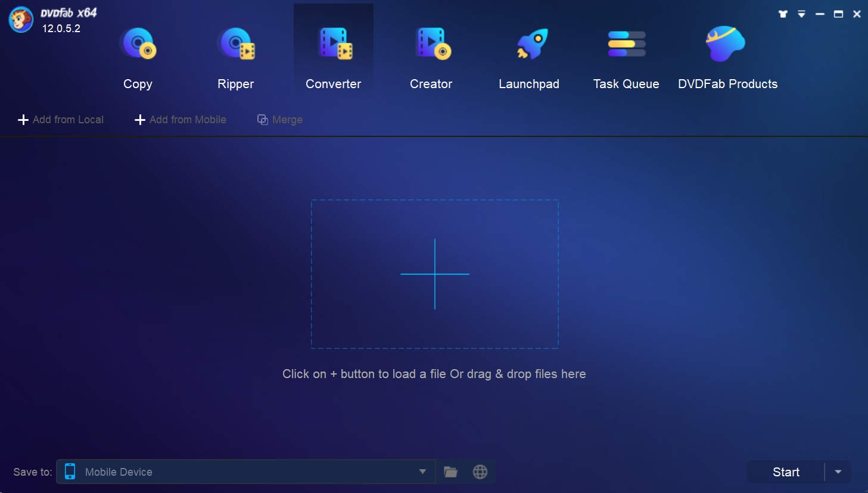Click the version number 12.0.5.2

61,28
